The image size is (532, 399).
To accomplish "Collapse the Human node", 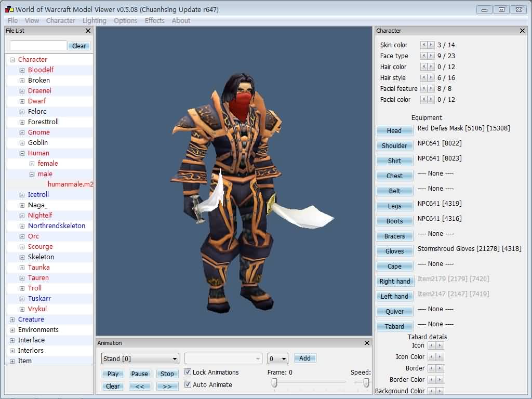I will 22,153.
